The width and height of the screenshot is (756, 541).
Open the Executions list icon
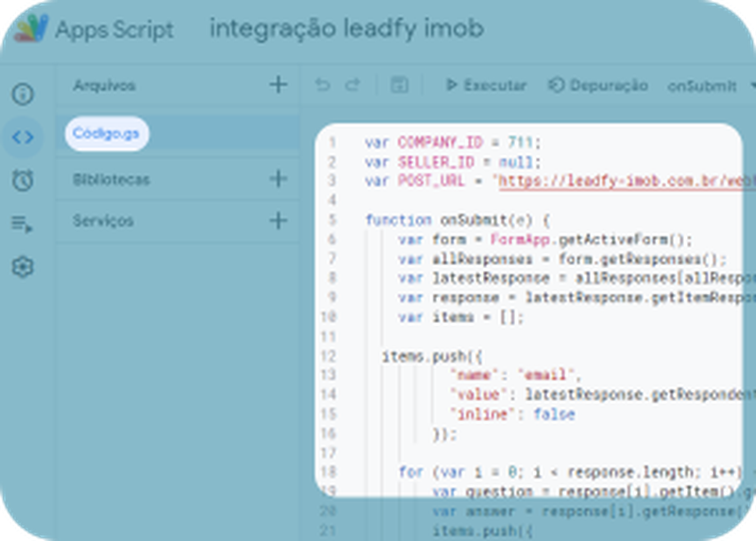[x=22, y=224]
